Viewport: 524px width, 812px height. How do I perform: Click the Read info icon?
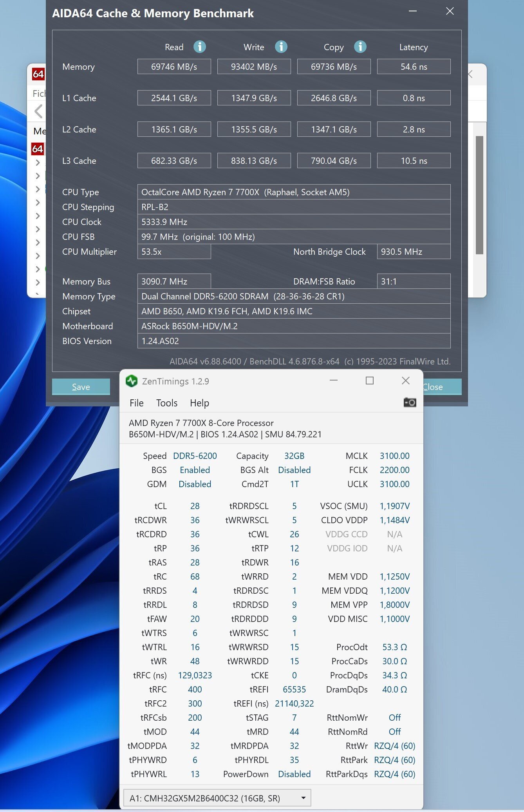tap(199, 47)
